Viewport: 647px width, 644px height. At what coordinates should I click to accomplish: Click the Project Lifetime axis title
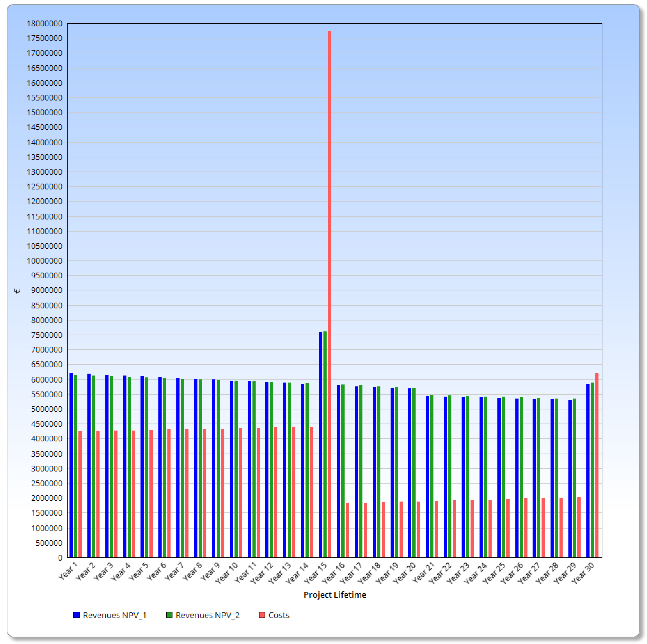click(335, 595)
